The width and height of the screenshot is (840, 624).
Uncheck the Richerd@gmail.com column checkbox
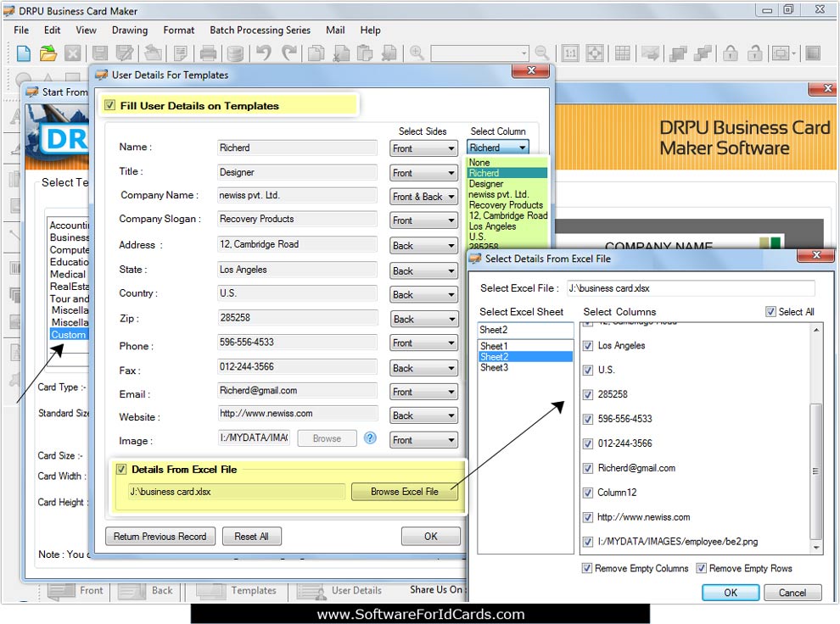click(x=588, y=468)
